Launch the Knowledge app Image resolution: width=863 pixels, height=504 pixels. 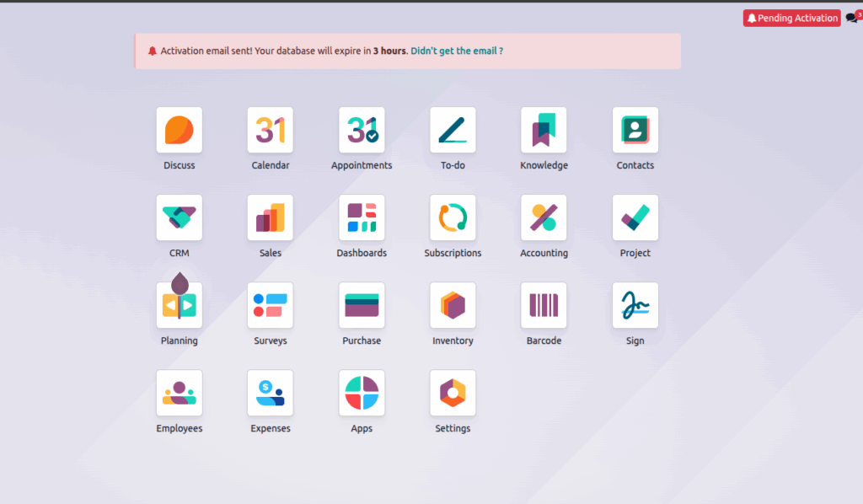[544, 130]
